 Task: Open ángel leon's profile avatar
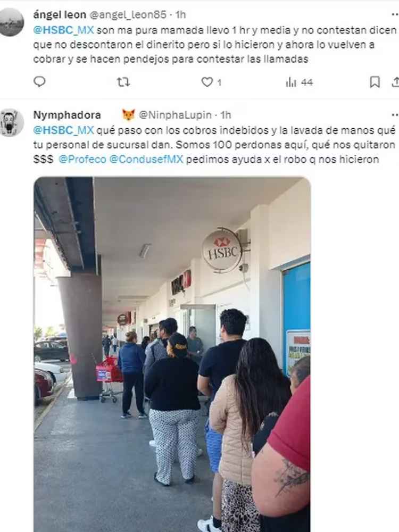click(x=12, y=22)
